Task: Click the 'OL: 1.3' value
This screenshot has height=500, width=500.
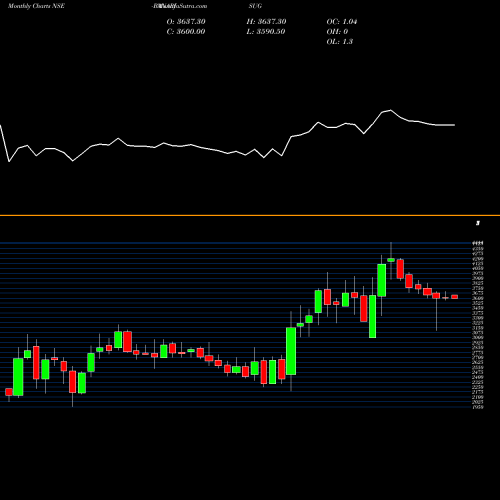Action: [x=340, y=41]
